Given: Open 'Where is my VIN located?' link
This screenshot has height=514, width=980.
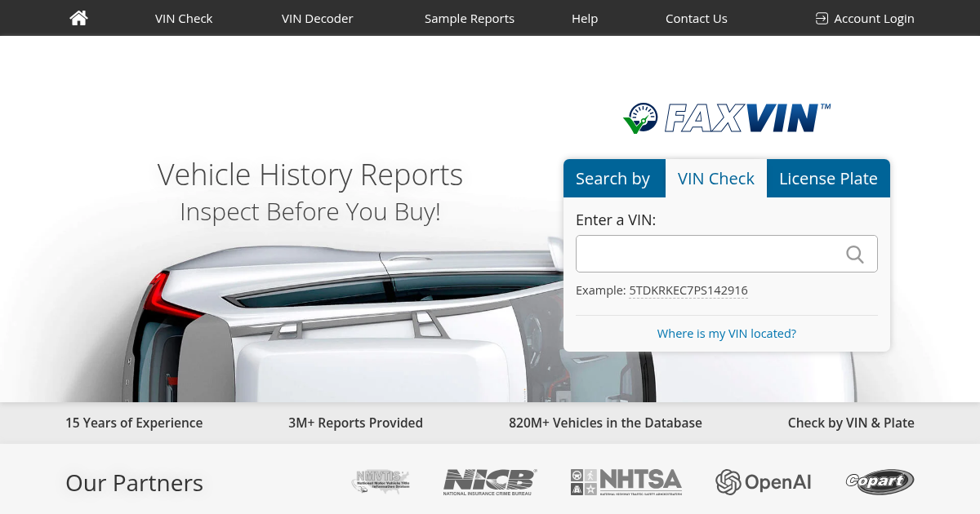Looking at the screenshot, I should [x=727, y=334].
